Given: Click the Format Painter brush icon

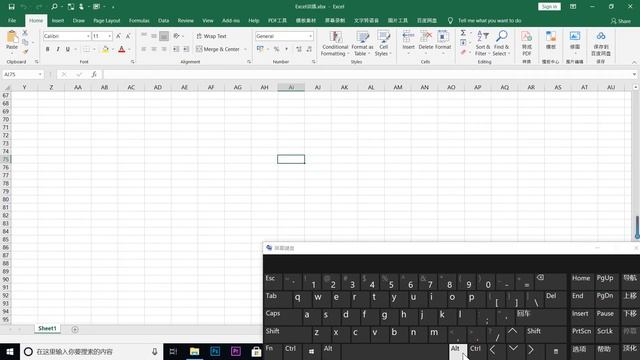Looking at the screenshot, I should [x=25, y=51].
